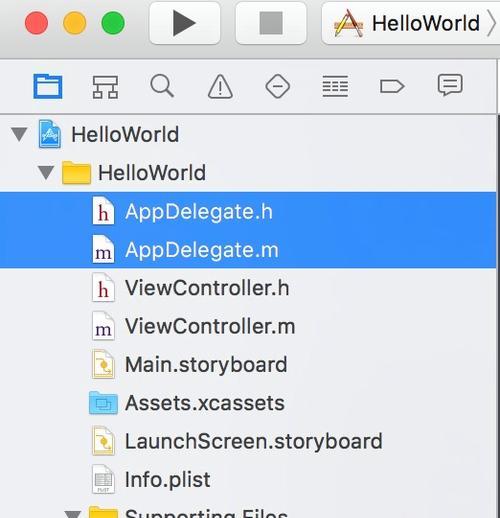500x518 pixels.
Task: Show the Project navigator
Action: click(x=48, y=86)
